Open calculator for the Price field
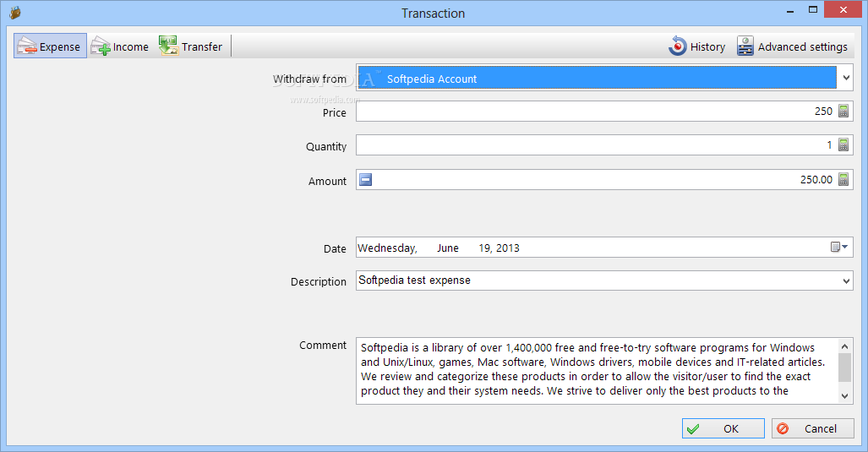The width and height of the screenshot is (868, 452). tap(843, 112)
